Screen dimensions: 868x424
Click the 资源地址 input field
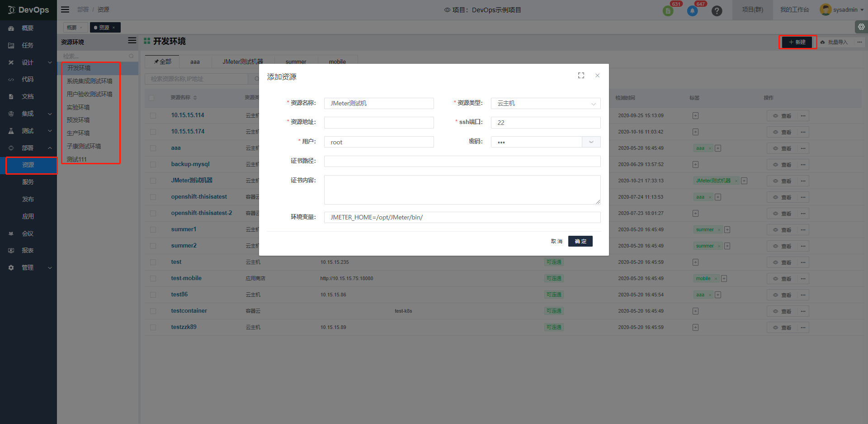point(379,123)
